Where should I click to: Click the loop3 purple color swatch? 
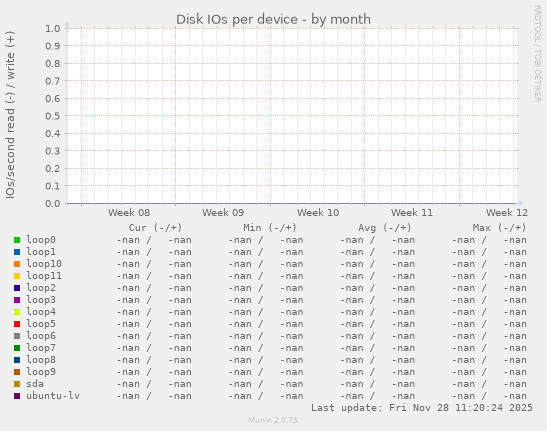click(x=17, y=300)
